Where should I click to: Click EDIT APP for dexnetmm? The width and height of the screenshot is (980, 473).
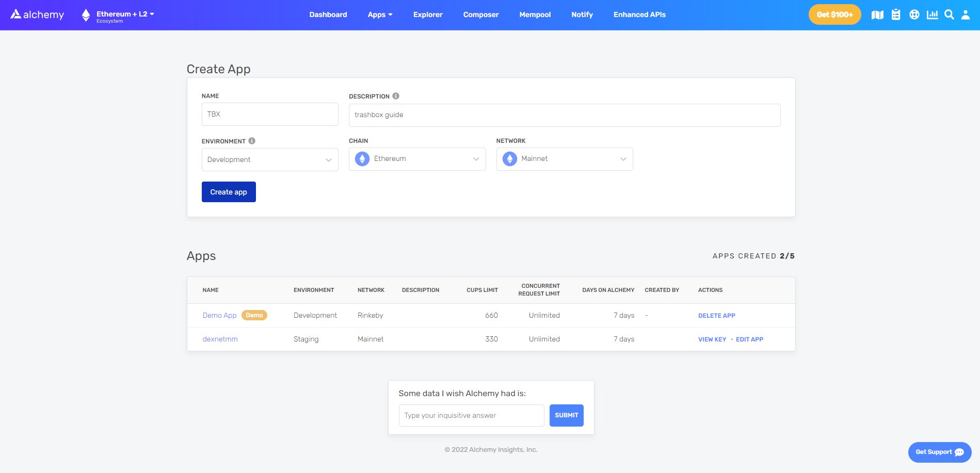(x=749, y=339)
